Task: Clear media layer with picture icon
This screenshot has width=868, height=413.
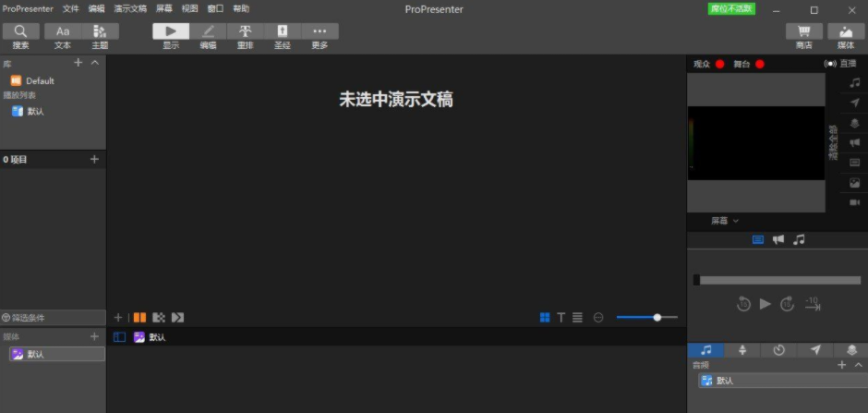Action: 855,183
